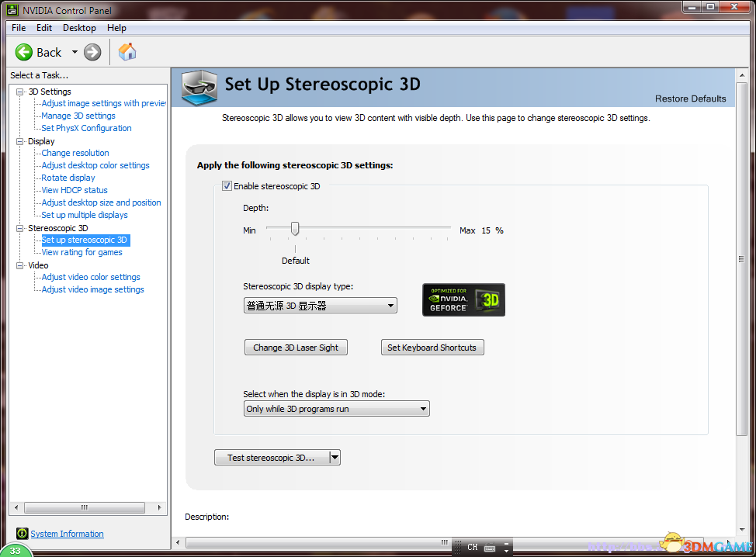Click the System Information icon
Screen dimensions: 756x557
pyautogui.click(x=22, y=534)
